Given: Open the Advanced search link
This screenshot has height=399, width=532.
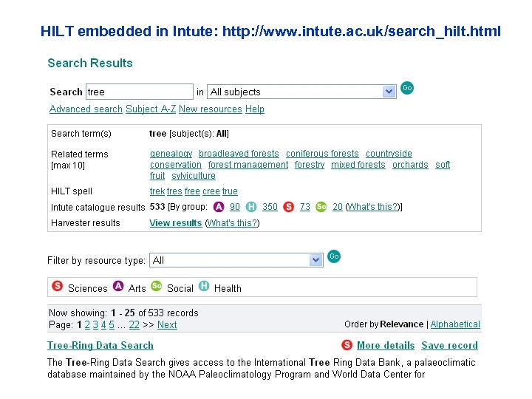Looking at the screenshot, I should [x=86, y=109].
